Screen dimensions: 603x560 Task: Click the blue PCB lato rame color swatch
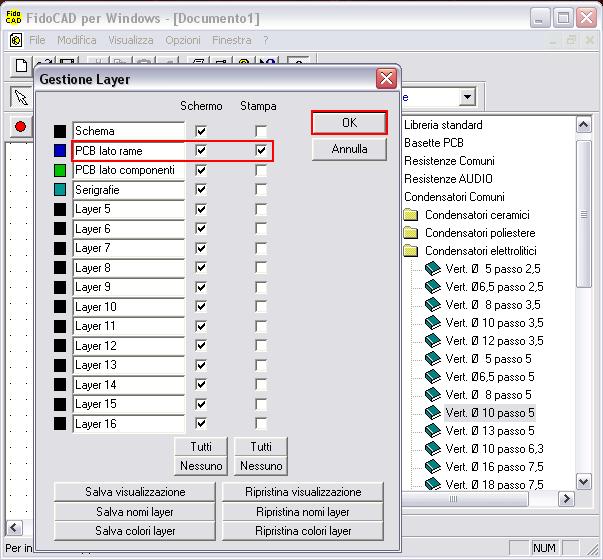pos(60,150)
